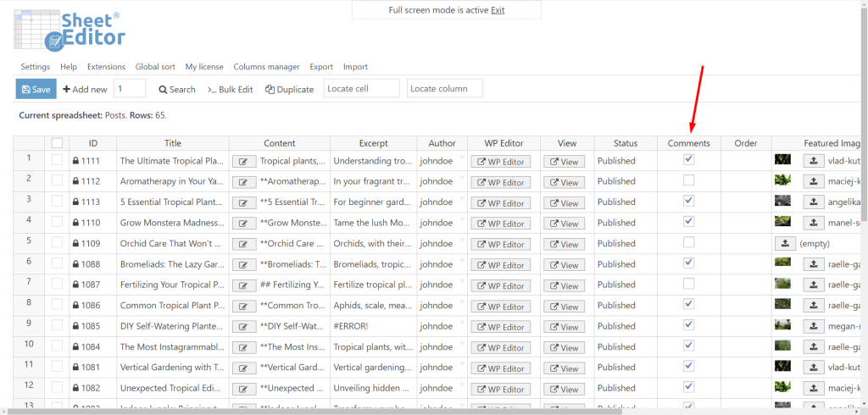Click Add new button

pyautogui.click(x=85, y=89)
